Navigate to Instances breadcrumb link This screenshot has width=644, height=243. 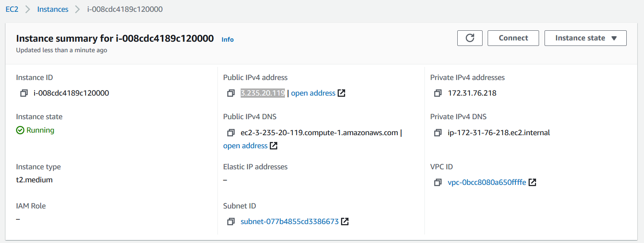(53, 9)
